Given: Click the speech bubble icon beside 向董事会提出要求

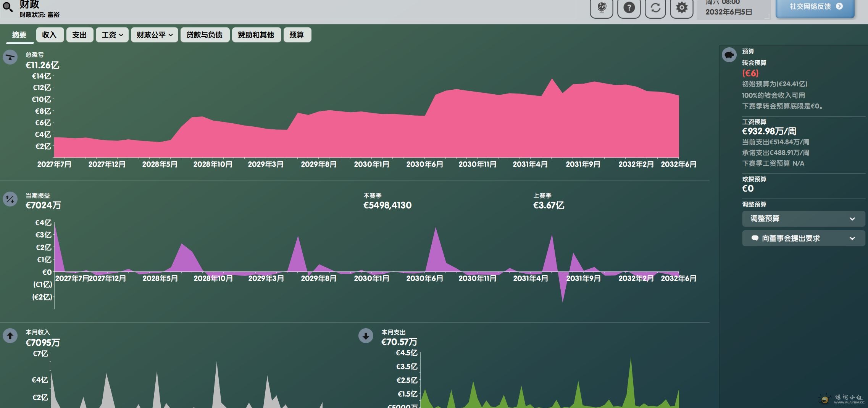Looking at the screenshot, I should point(755,238).
